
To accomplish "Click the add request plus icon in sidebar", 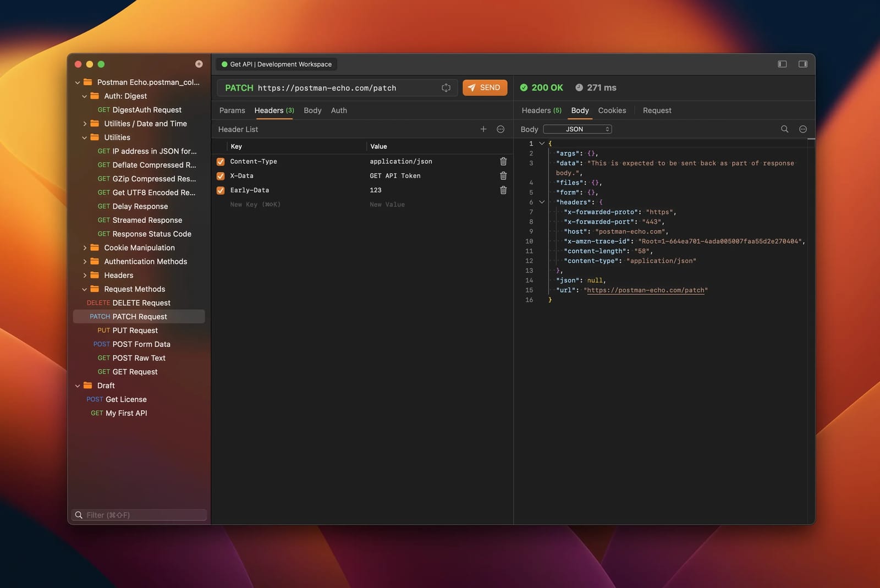I will 197,63.
